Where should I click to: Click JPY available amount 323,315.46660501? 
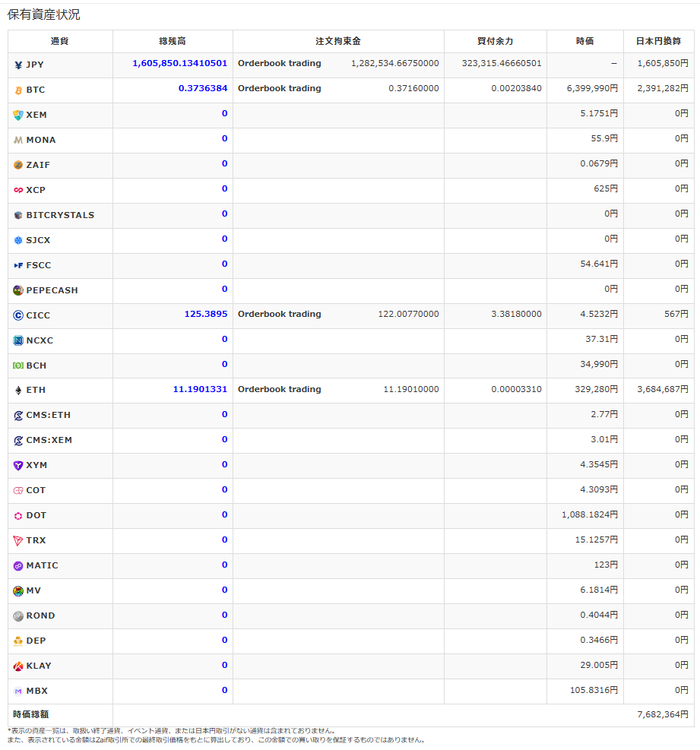pyautogui.click(x=502, y=63)
